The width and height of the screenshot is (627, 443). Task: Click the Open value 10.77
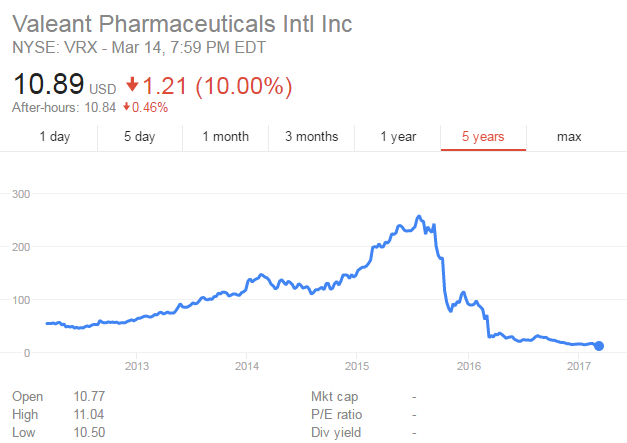pos(89,396)
